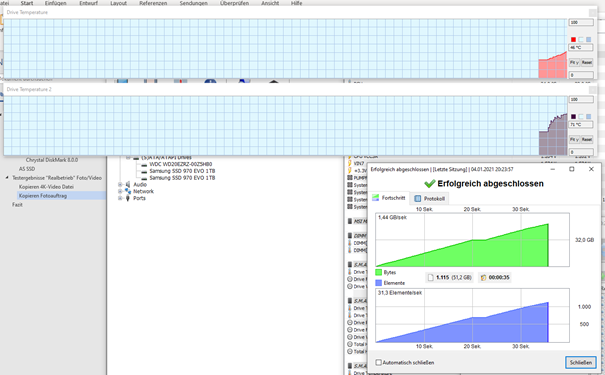Select Samsung SSD 970 EVO directly below WDC

pos(182,171)
